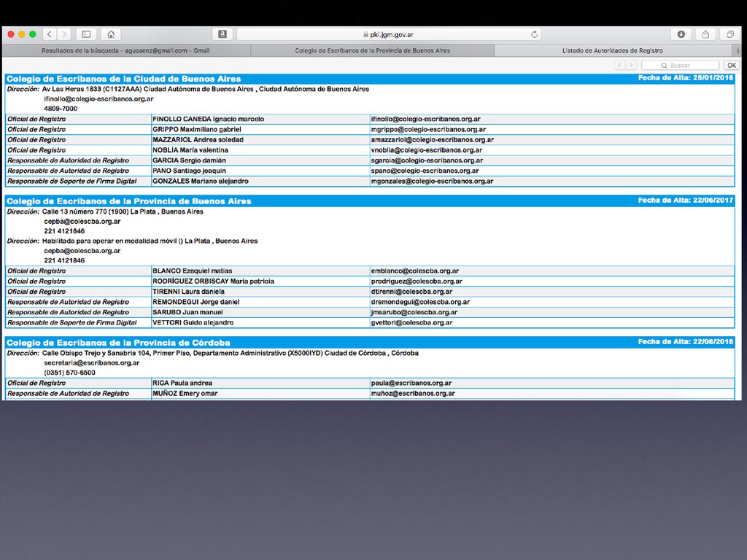Go forward with Safari forward arrow
The height and width of the screenshot is (560, 747).
click(63, 34)
